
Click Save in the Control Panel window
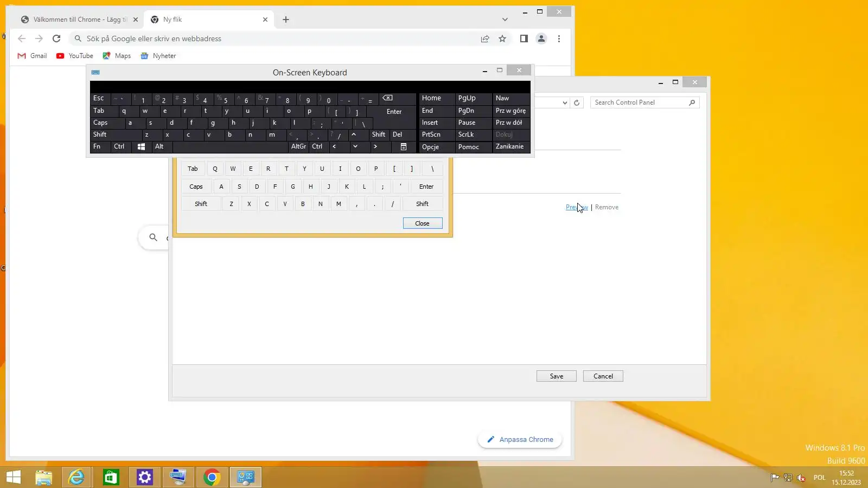[x=557, y=376]
